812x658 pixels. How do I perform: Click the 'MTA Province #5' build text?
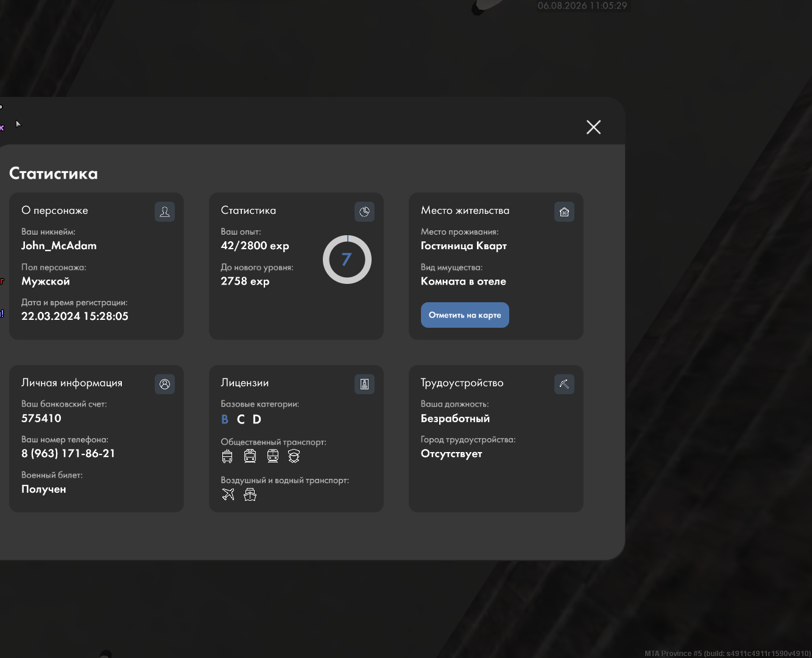point(727,653)
